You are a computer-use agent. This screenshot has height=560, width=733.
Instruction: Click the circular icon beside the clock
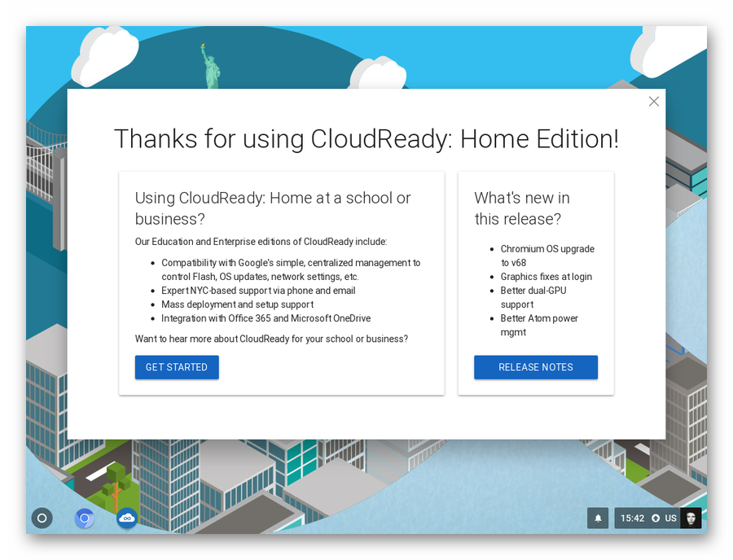(656, 518)
